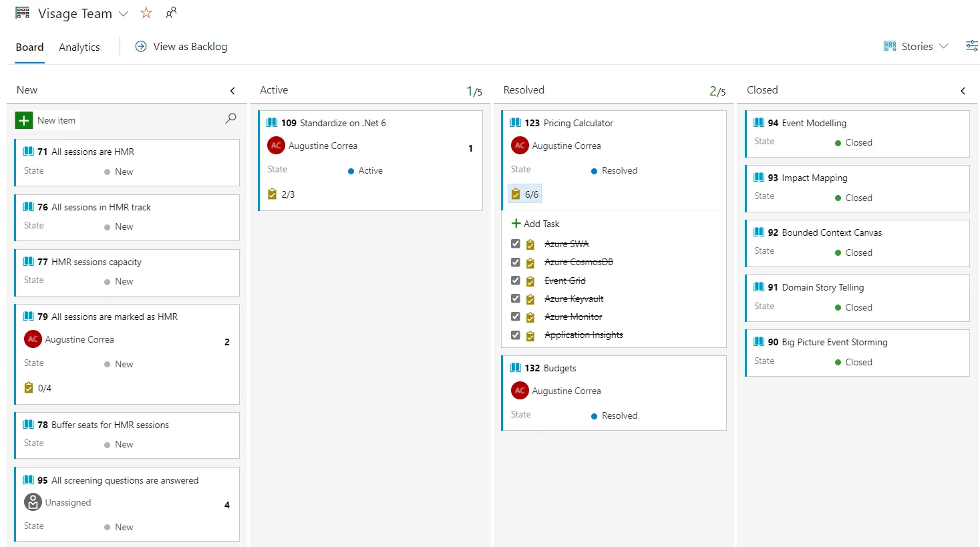Click the favorite star icon beside Visage Team
This screenshot has height=547, width=980.
[x=146, y=13]
